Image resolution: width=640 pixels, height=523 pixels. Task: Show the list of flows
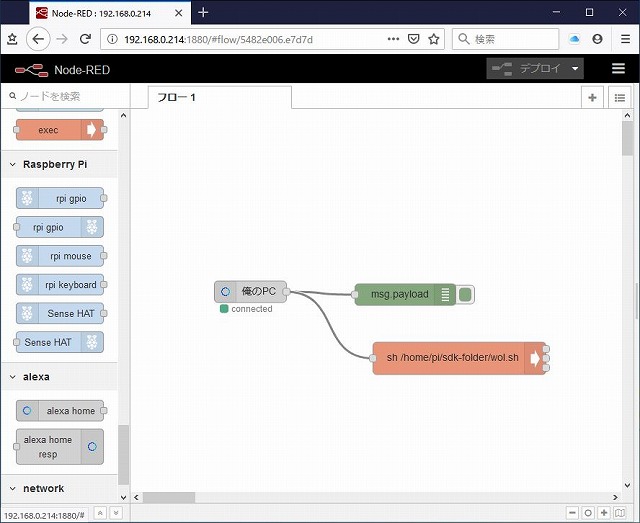pos(620,98)
